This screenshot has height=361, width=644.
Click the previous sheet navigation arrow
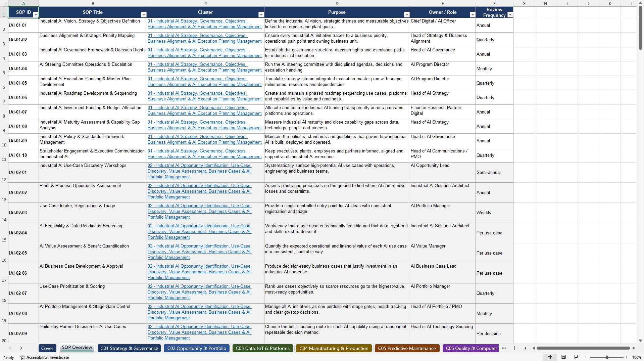tap(10, 348)
